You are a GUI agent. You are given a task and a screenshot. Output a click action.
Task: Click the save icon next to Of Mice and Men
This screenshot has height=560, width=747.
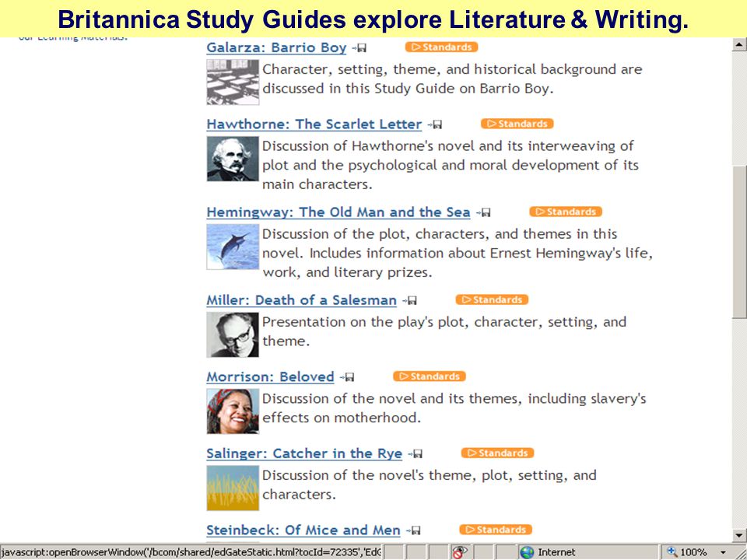[x=413, y=531]
